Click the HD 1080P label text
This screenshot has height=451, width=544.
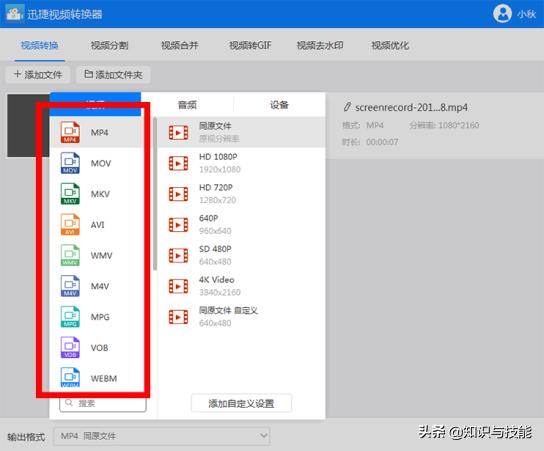click(218, 157)
